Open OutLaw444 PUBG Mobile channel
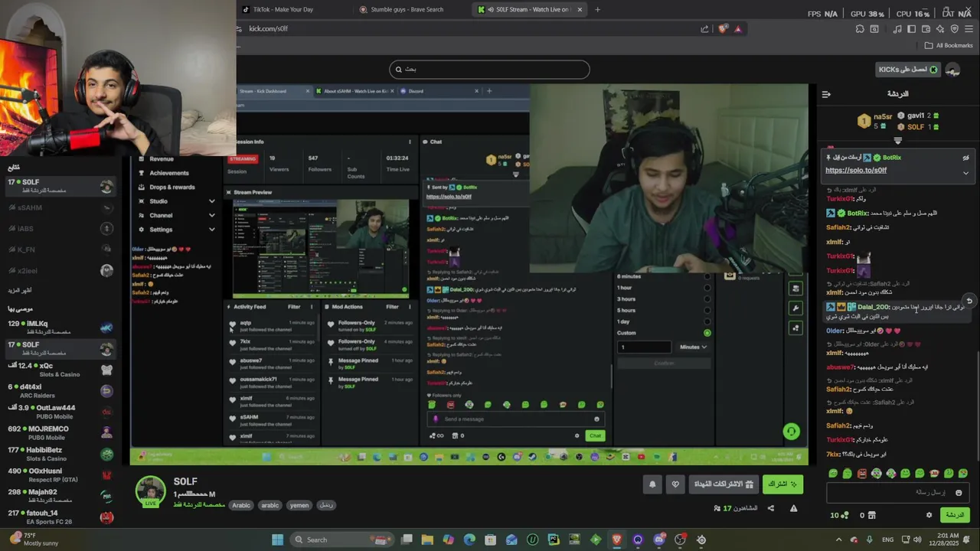This screenshot has width=980, height=551. click(x=59, y=412)
